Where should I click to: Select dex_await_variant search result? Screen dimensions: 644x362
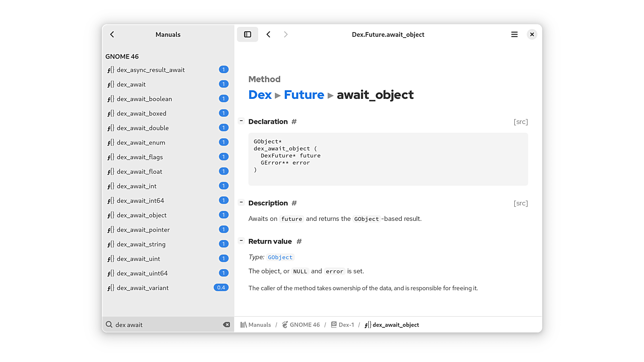coord(143,288)
